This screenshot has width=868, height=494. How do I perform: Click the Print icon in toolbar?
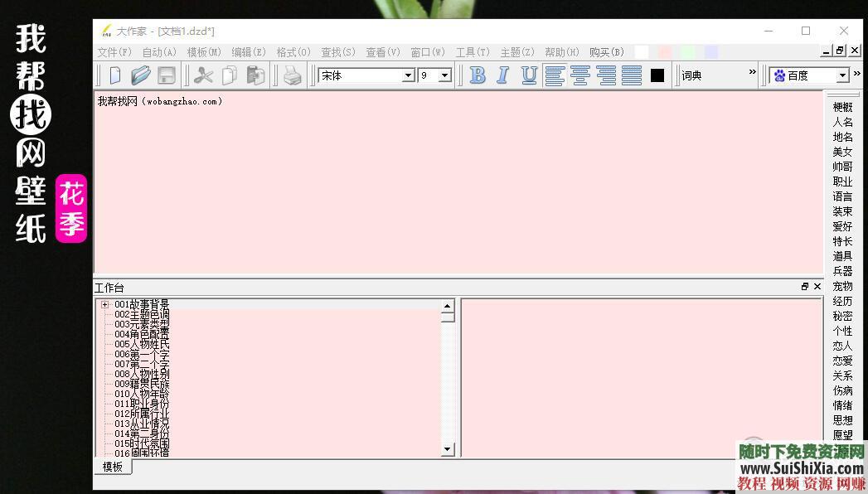point(293,75)
